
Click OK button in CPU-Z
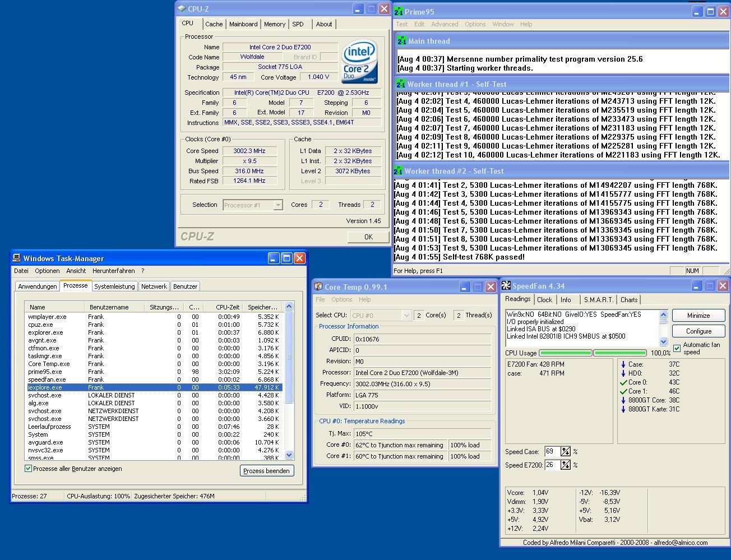coord(368,237)
